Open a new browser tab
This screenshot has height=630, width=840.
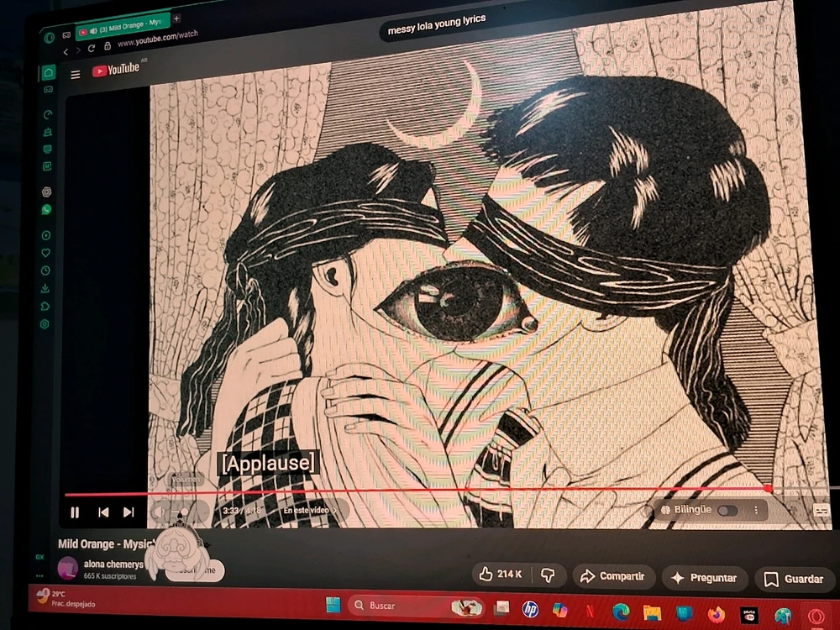pyautogui.click(x=176, y=18)
